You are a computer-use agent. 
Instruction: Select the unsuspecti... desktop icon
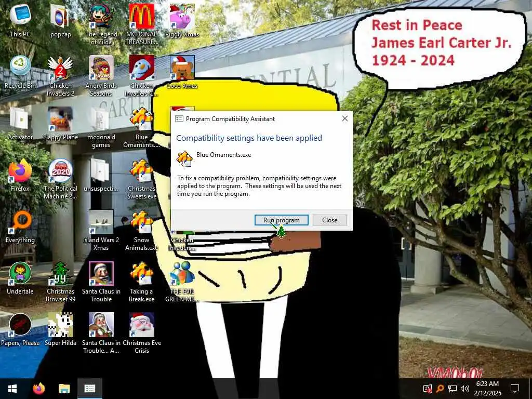pos(101,176)
